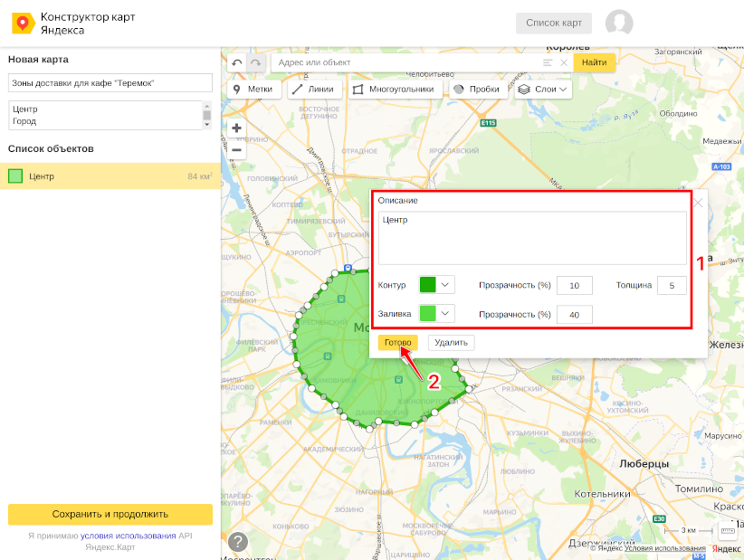
Task: Edit the contour transparency value 10
Action: tap(574, 286)
